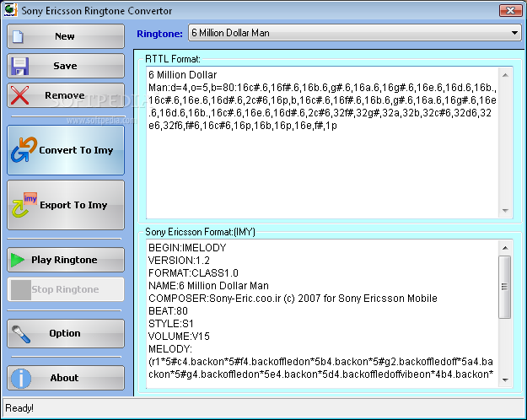Click the Export To Imy text
This screenshot has height=420, width=527.
coord(73,205)
